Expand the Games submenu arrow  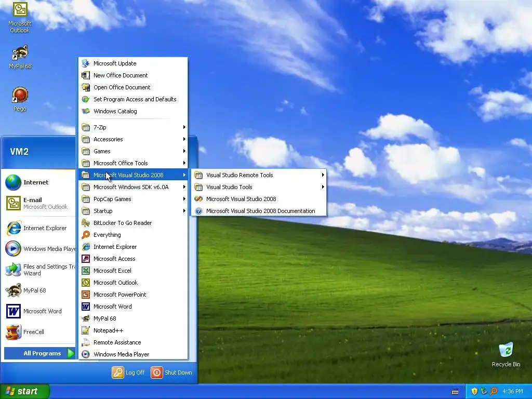pos(184,151)
